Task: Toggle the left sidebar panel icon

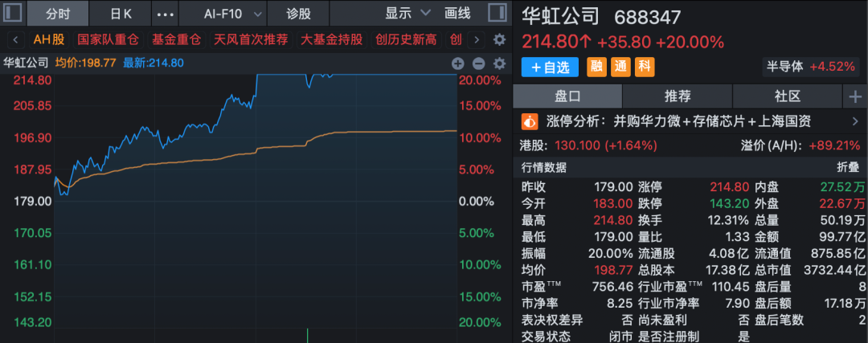Action: click(13, 14)
